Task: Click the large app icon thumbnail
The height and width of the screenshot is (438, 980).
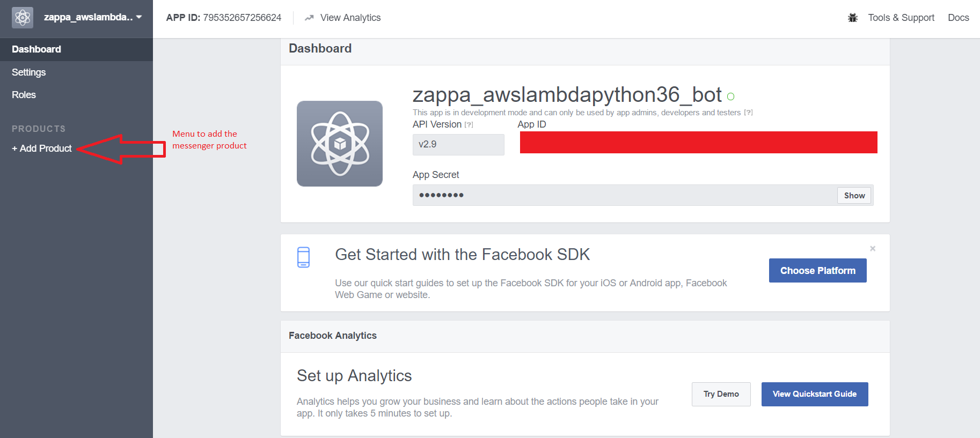Action: point(340,144)
